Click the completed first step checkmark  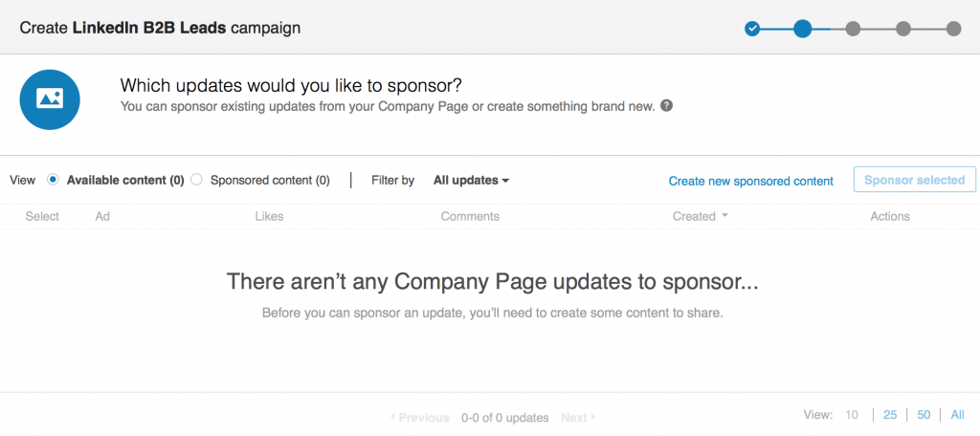pyautogui.click(x=752, y=29)
